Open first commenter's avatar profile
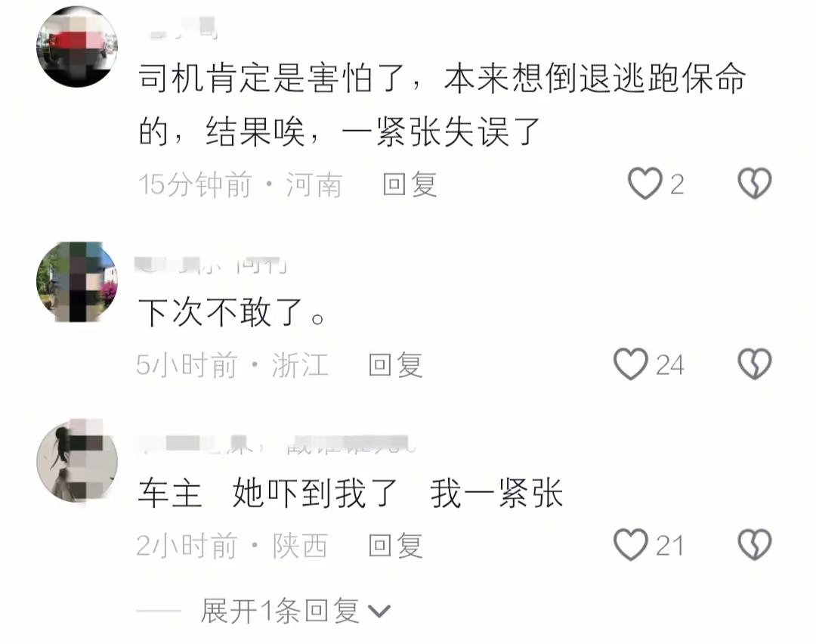816x644 pixels. coord(77,46)
